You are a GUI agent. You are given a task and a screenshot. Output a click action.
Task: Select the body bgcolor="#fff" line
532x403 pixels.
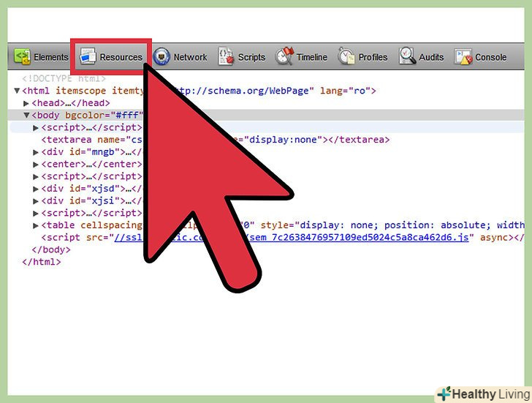click(266, 115)
